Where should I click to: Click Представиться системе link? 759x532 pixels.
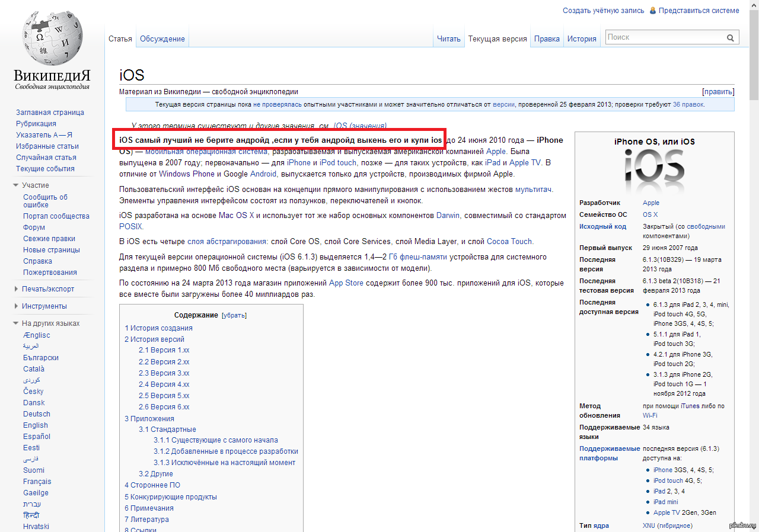[699, 11]
